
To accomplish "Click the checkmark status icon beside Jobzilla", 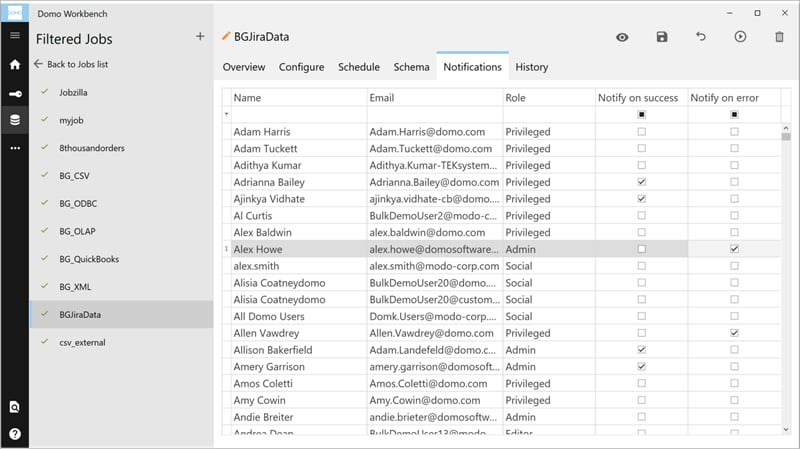I will point(45,92).
